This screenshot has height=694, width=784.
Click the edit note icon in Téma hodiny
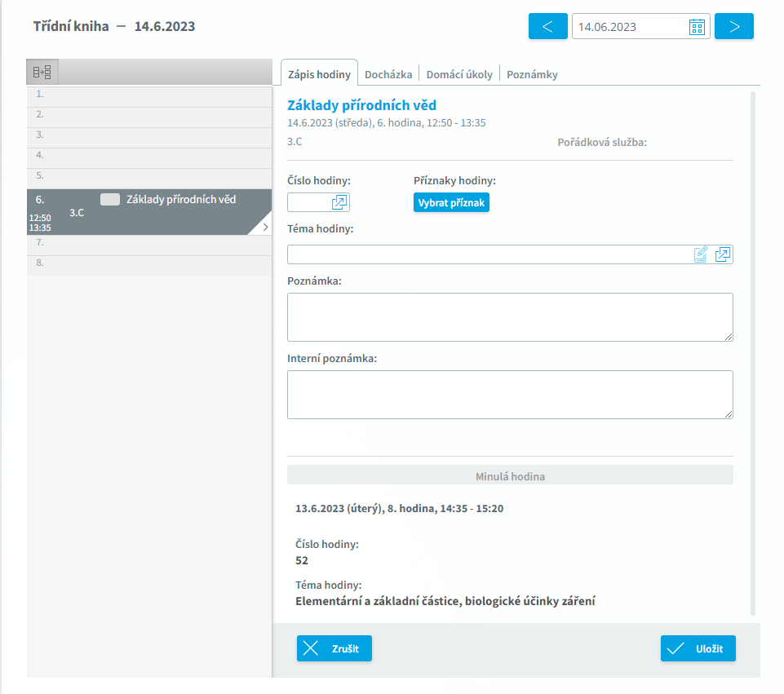pyautogui.click(x=701, y=254)
